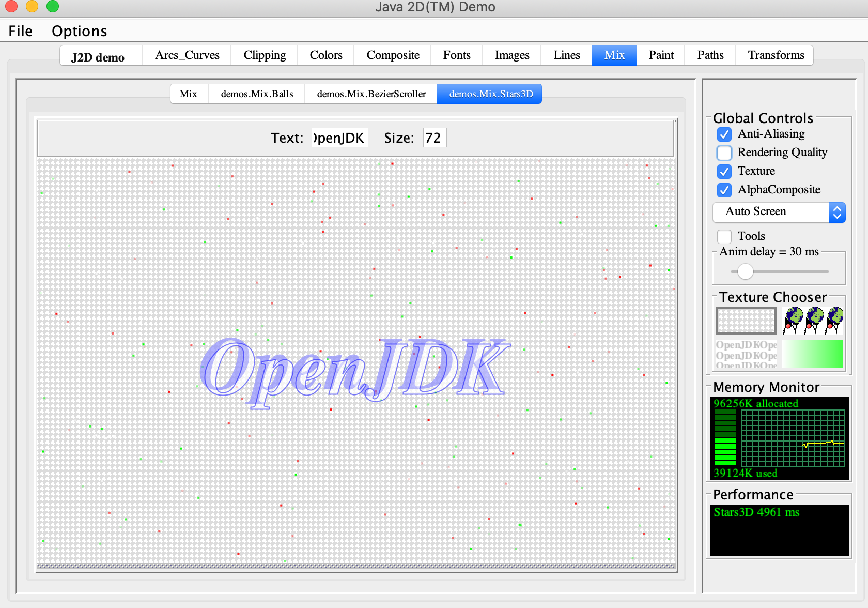Click the Memory Monitor usage graph
Viewport: 868px width, 608px height.
pos(793,438)
